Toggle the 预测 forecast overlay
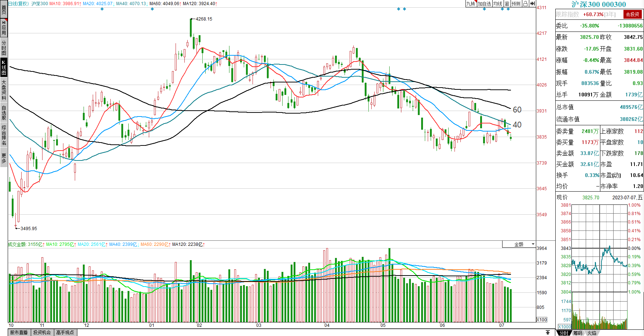 [516, 4]
